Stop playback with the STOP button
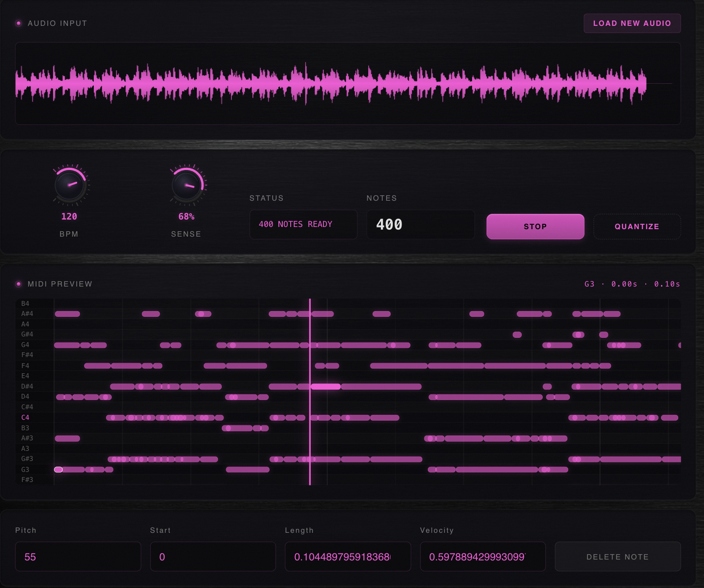704x588 pixels. (x=535, y=227)
